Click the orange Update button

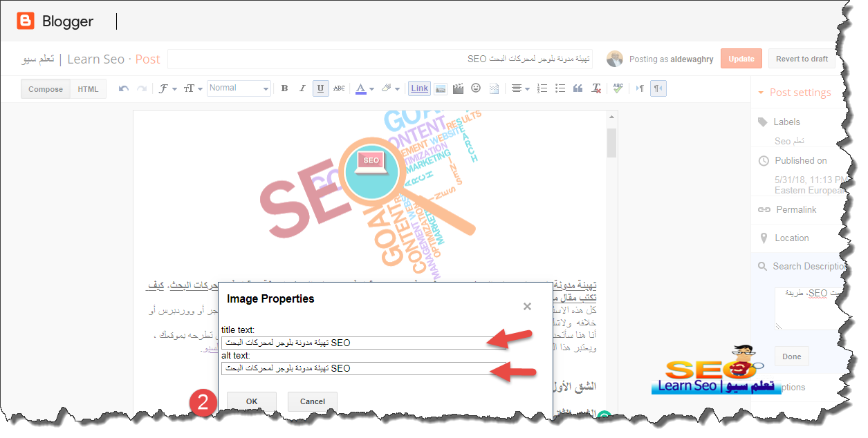pyautogui.click(x=741, y=59)
